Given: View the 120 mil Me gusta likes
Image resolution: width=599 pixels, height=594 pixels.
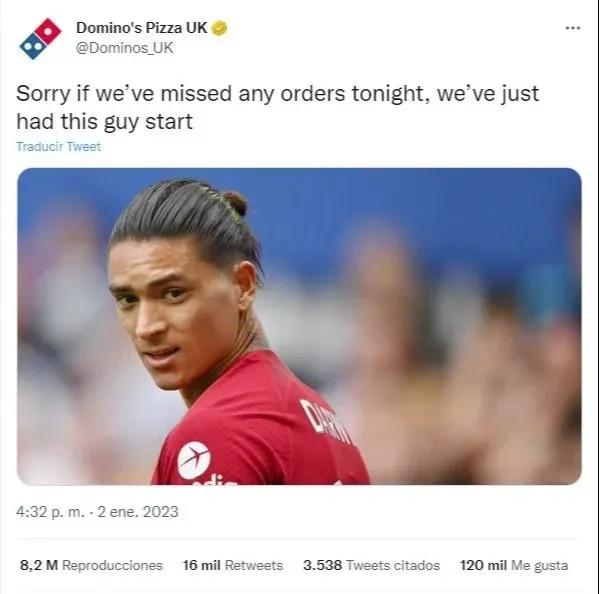Looking at the screenshot, I should [x=514, y=565].
